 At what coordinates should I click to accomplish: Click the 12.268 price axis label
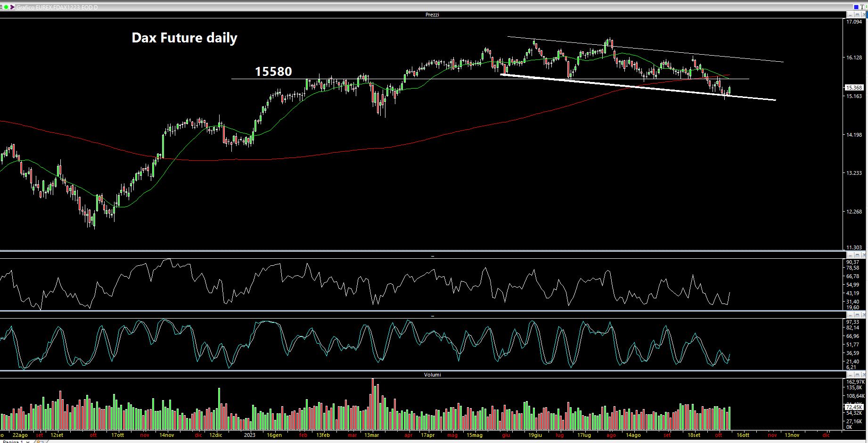point(854,212)
